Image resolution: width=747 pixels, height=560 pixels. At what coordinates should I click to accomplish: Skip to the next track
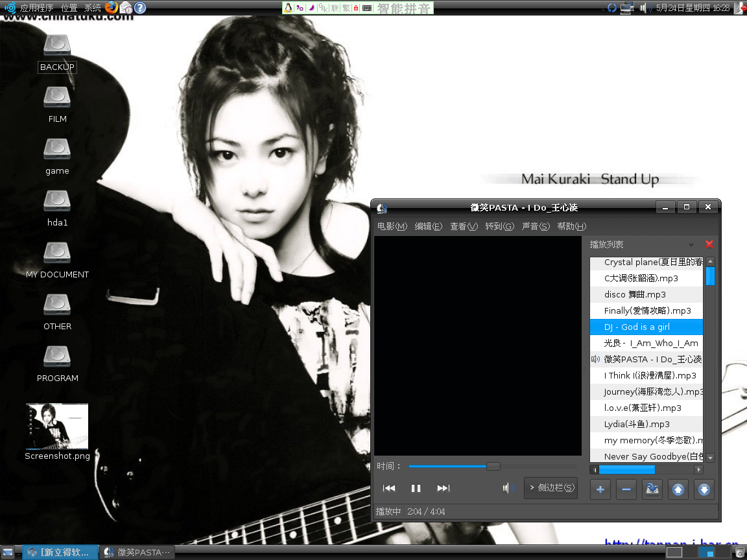click(x=443, y=488)
